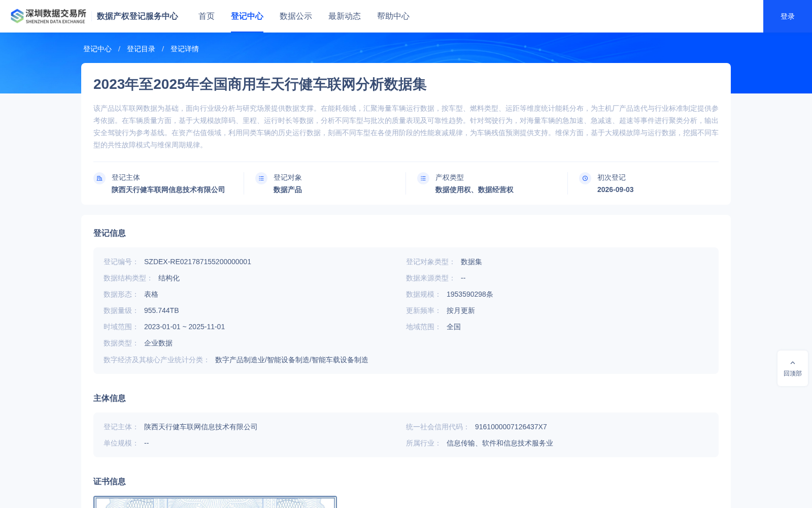Click the data volume value 955.744TB

(x=161, y=310)
